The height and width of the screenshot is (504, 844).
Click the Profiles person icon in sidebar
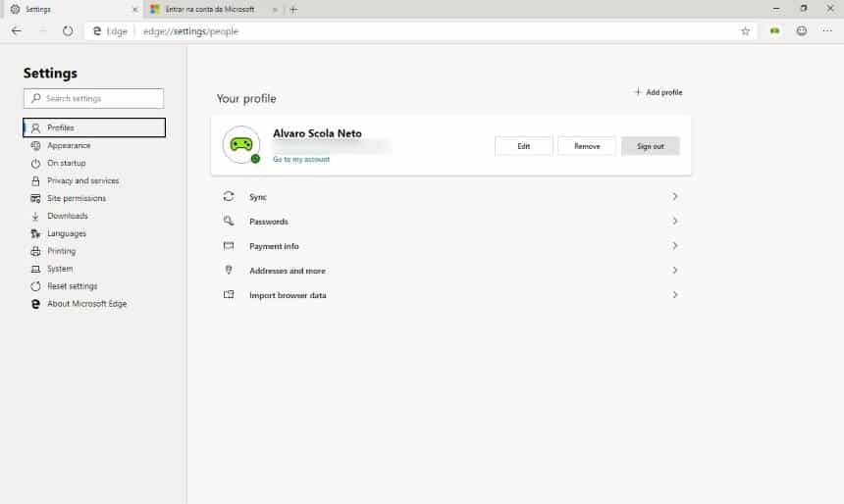[x=35, y=128]
